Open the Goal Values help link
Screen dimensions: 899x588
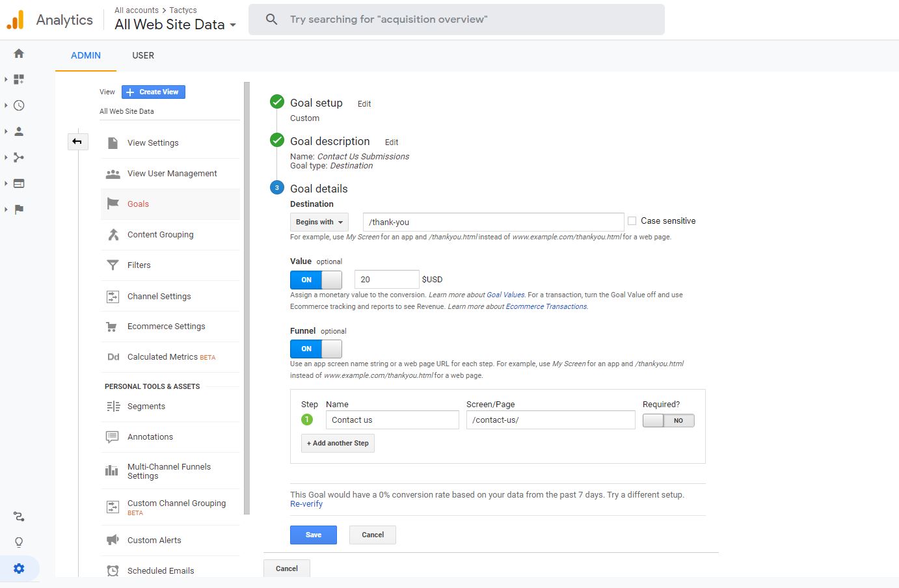[505, 295]
